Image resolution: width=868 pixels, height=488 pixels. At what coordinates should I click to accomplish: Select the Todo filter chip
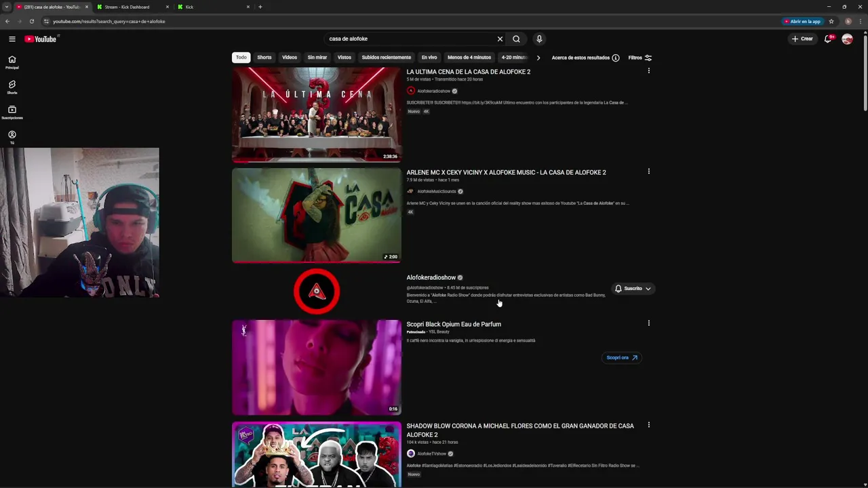241,58
